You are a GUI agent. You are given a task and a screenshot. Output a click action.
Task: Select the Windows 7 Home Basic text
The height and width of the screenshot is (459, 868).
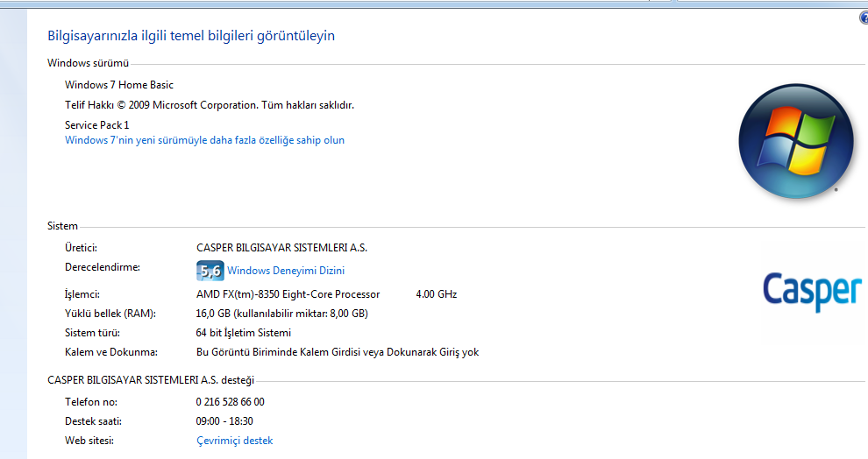119,85
